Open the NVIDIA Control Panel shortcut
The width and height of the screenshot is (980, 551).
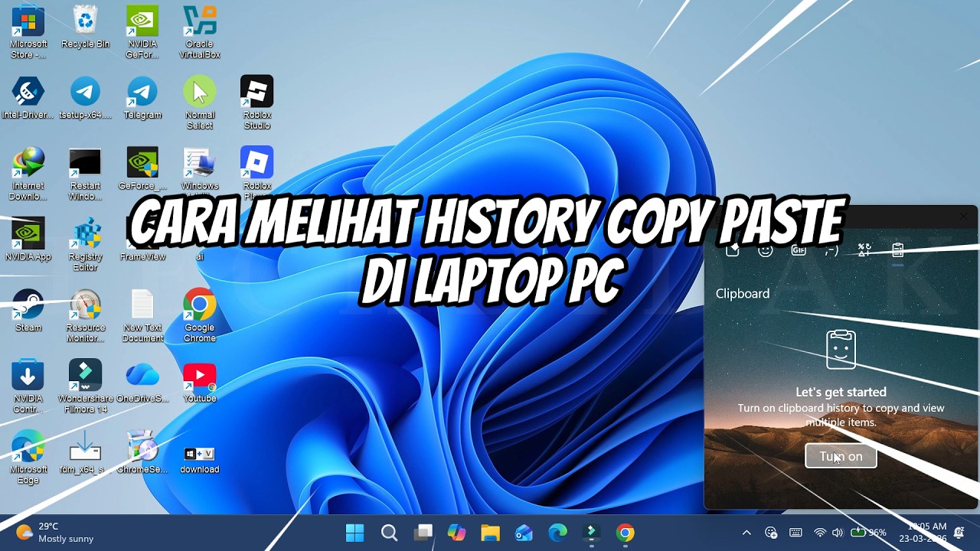point(28,387)
